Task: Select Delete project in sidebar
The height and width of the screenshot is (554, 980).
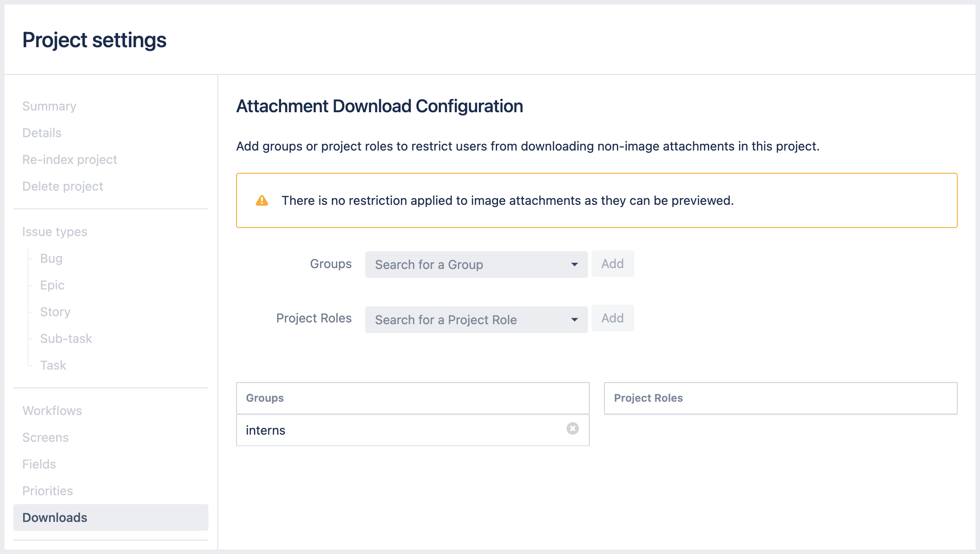Action: coord(62,186)
